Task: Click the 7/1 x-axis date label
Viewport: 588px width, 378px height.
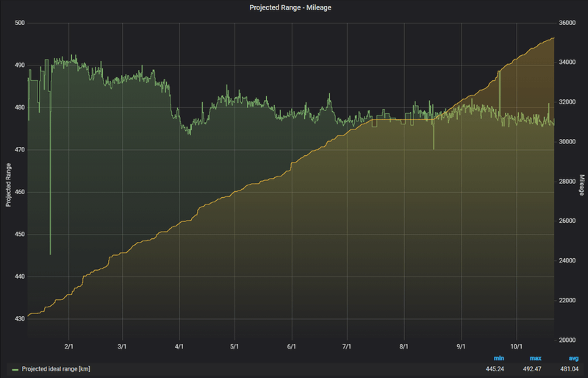Action: pos(347,346)
